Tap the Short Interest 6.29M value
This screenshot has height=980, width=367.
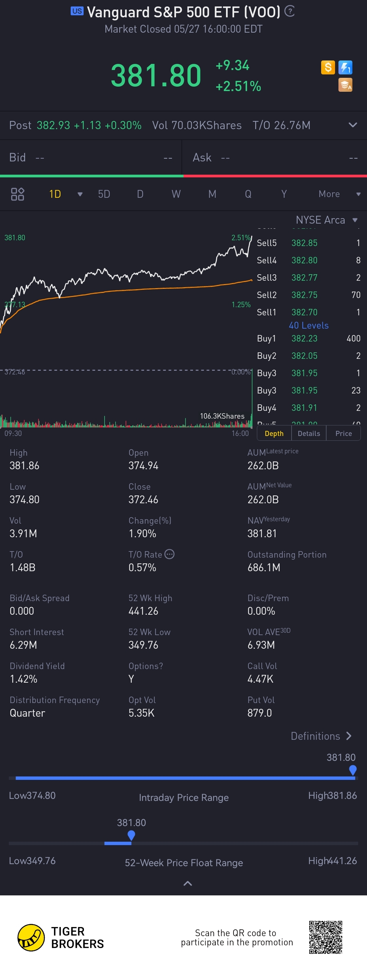click(x=23, y=645)
